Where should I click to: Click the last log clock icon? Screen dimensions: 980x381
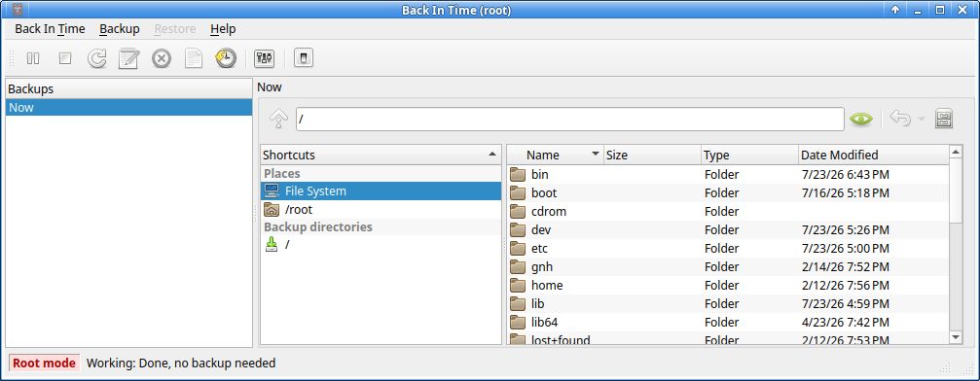point(226,58)
